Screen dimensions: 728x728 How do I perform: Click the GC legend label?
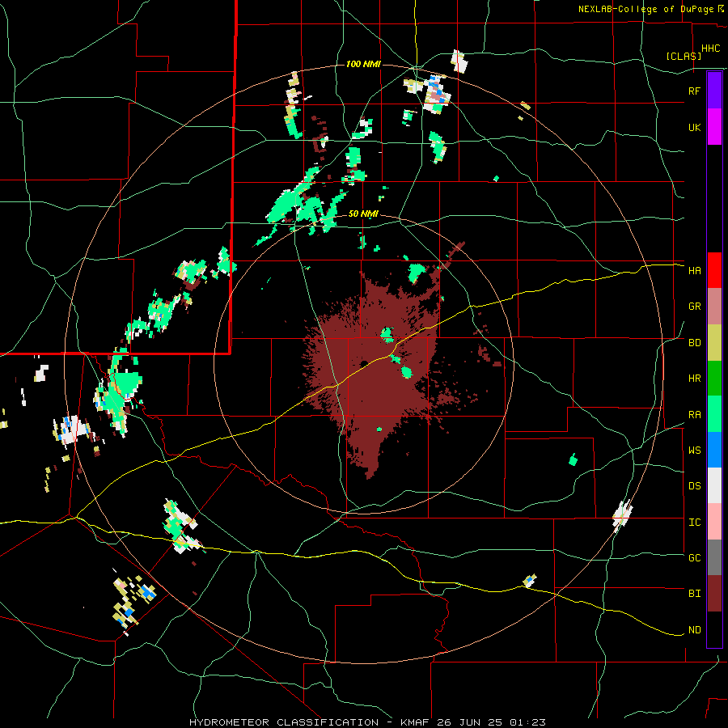point(694,557)
